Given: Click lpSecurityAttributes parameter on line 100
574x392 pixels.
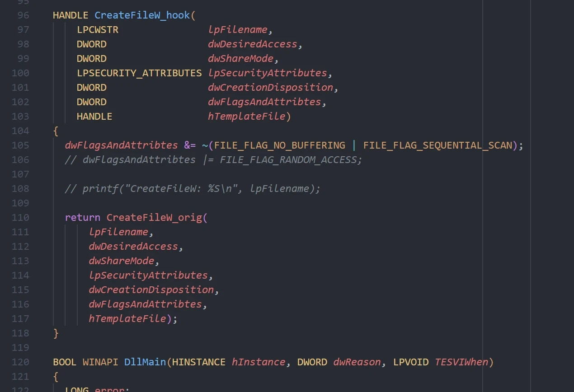Looking at the screenshot, I should point(268,73).
